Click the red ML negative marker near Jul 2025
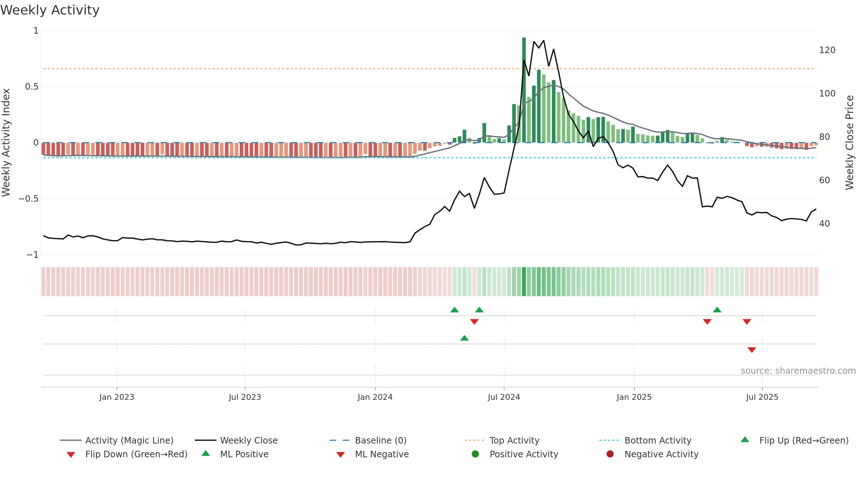The width and height of the screenshot is (868, 488). (x=752, y=350)
